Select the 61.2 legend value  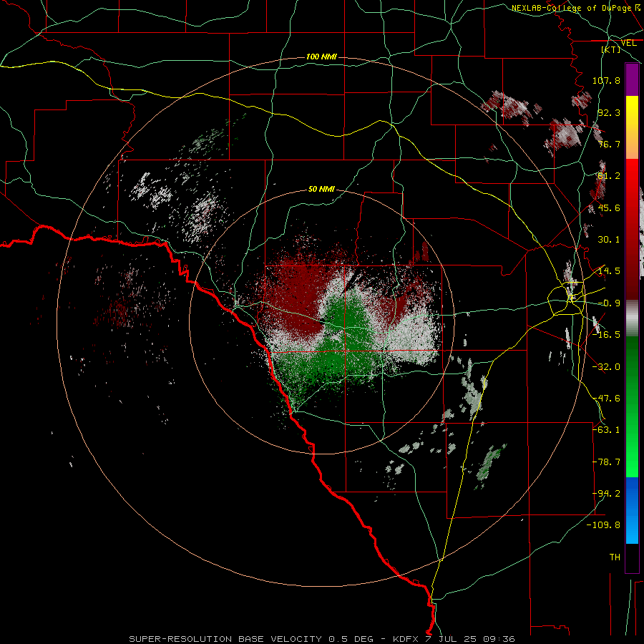[x=609, y=176]
